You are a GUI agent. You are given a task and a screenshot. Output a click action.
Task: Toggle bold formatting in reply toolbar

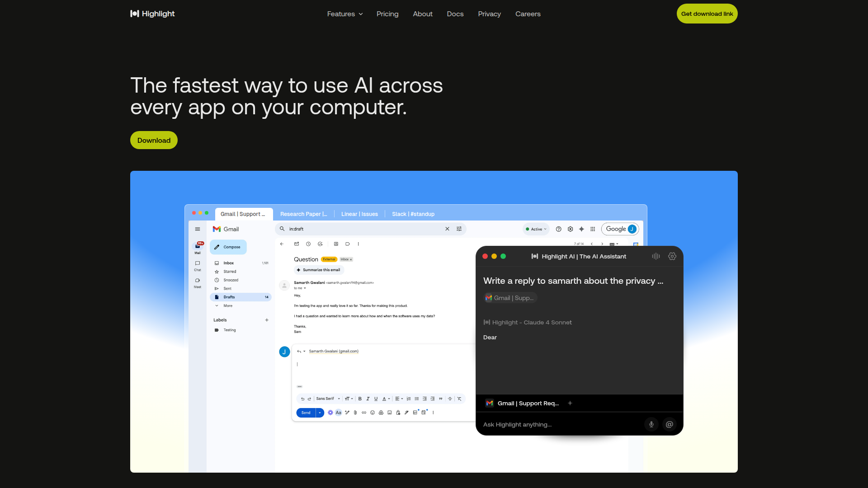coord(360,399)
